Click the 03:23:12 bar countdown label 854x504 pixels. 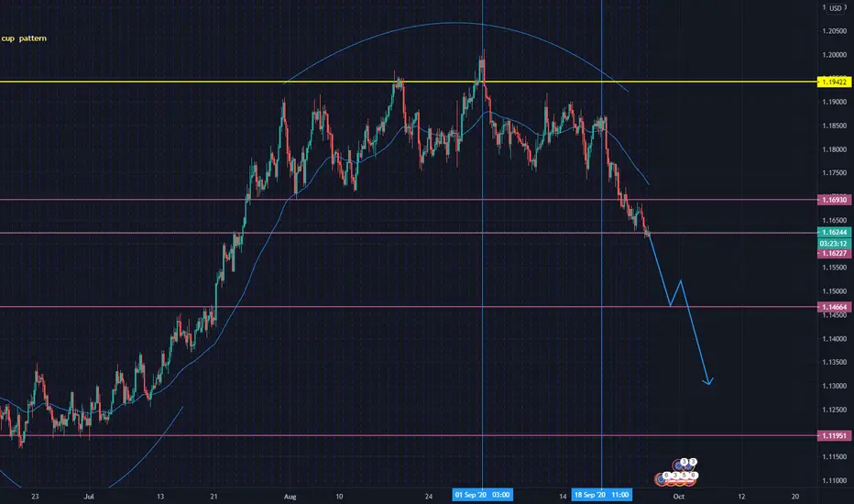(x=834, y=244)
